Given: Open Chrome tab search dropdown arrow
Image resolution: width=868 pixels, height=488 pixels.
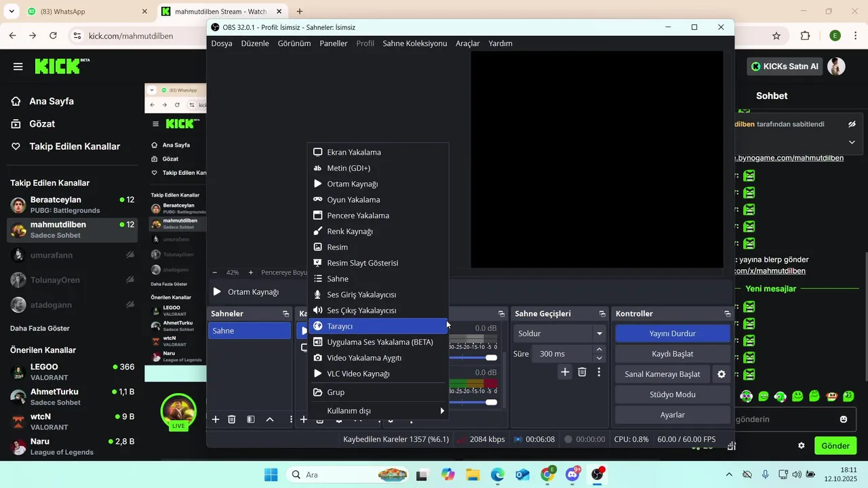Looking at the screenshot, I should tap(12, 12).
